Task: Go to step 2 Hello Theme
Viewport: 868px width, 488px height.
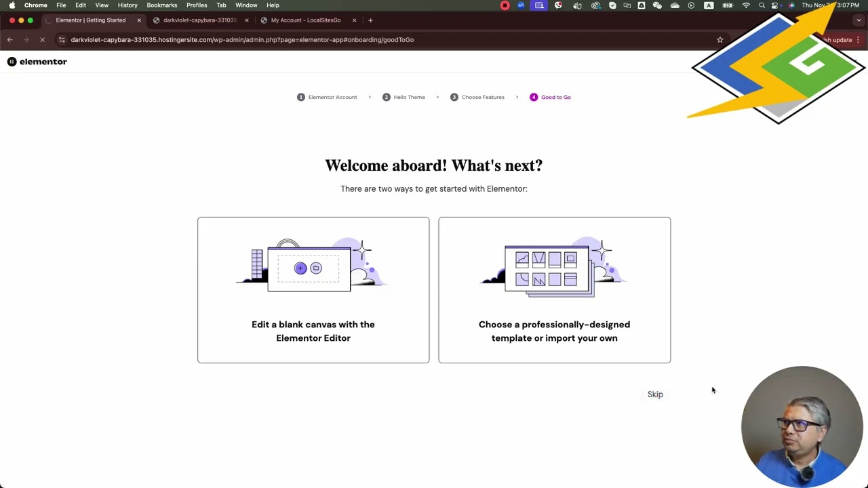Action: [403, 97]
